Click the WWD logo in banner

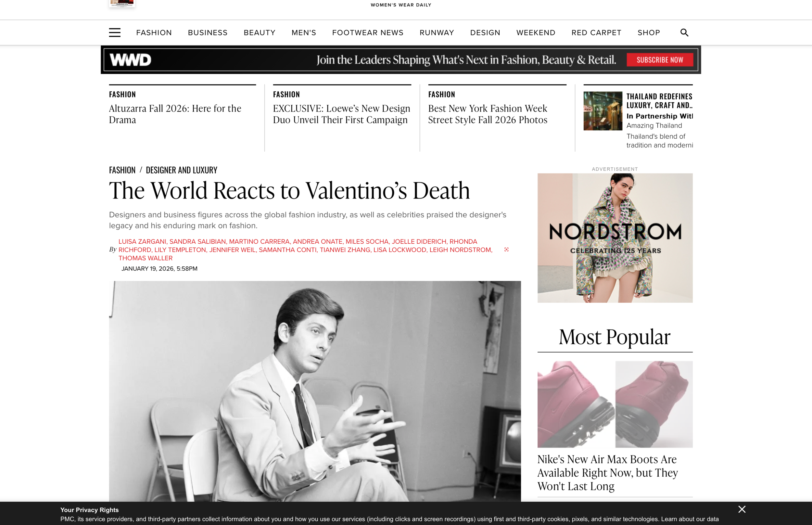130,60
